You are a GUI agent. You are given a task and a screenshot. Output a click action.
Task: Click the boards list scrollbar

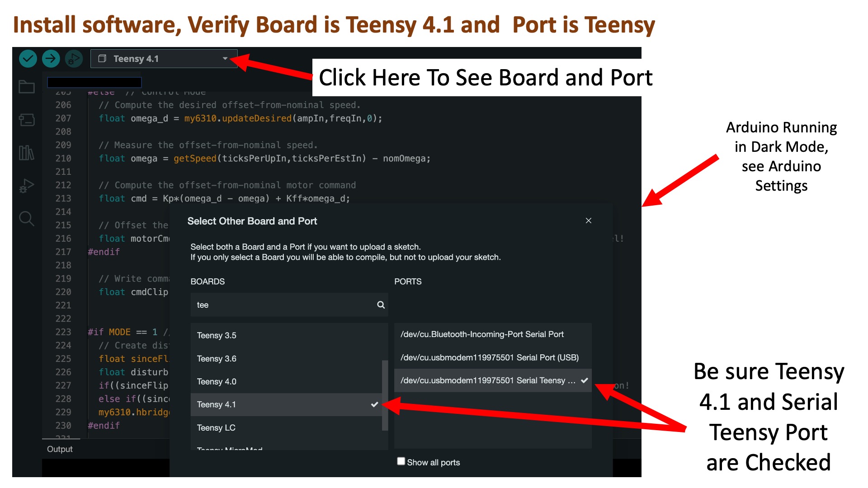point(385,395)
